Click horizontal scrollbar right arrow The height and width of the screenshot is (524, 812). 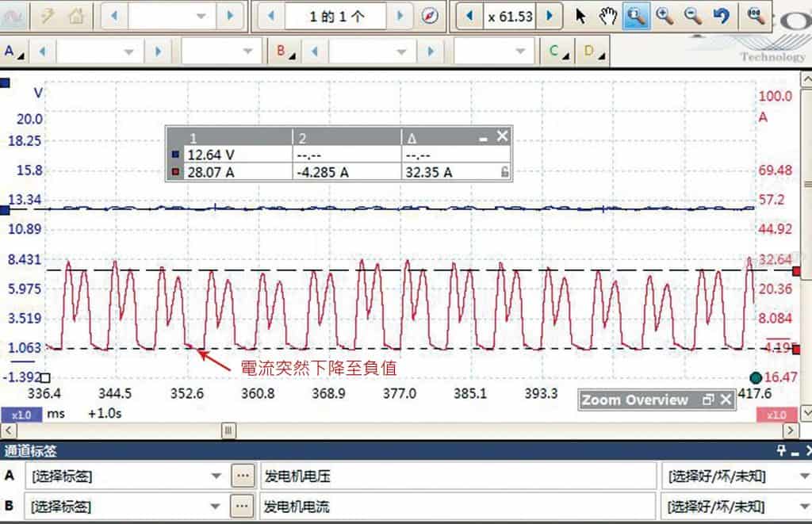tap(790, 430)
